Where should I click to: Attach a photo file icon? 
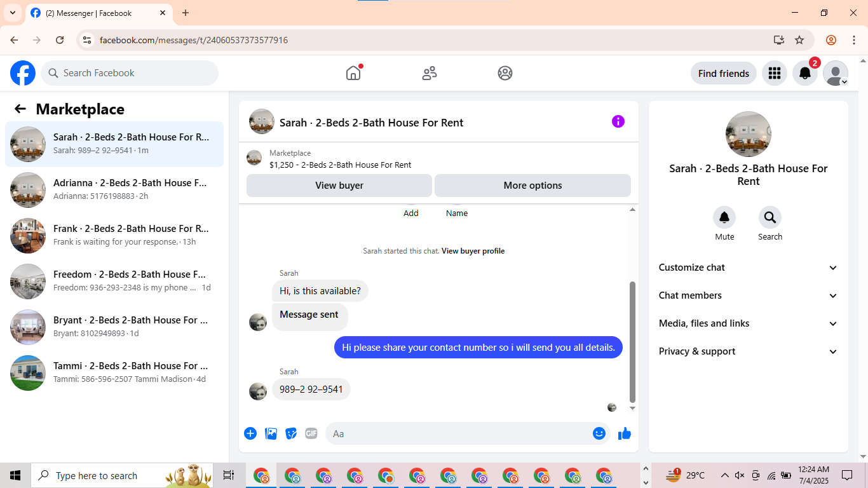(271, 433)
